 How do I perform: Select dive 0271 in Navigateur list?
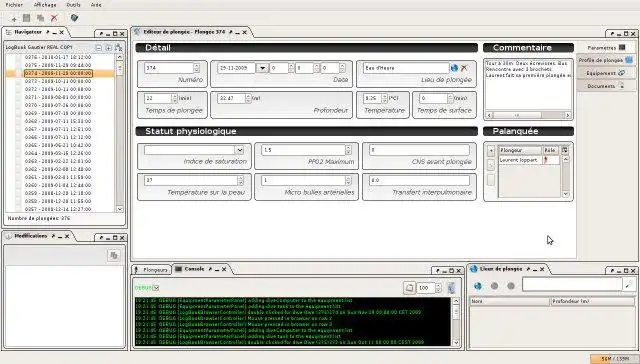point(58,98)
